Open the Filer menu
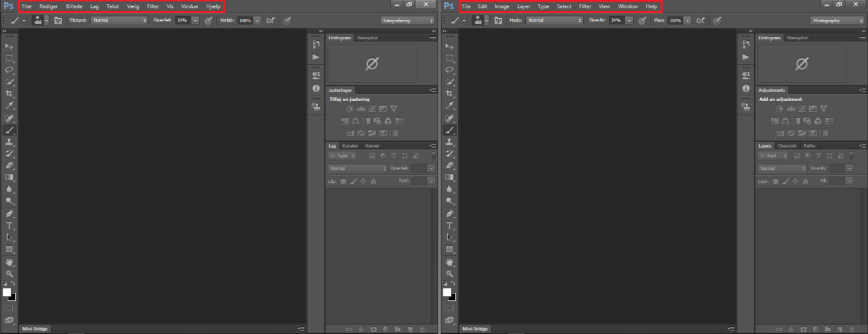 [27, 6]
